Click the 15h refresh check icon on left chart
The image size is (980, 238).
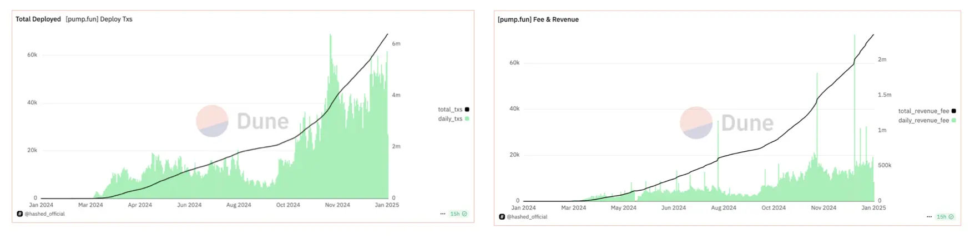(x=464, y=214)
